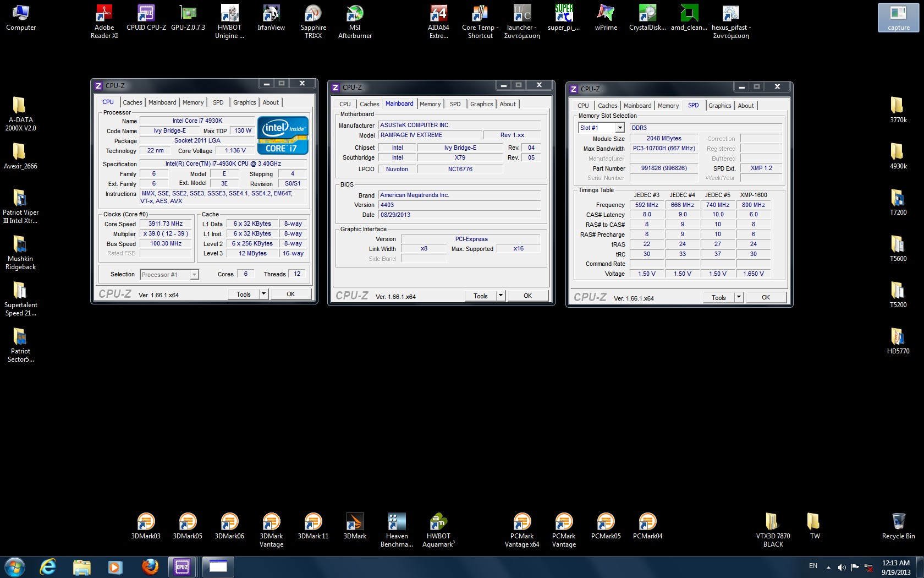Open the 3770k folder on desktop
This screenshot has width=924, height=578.
click(x=898, y=110)
